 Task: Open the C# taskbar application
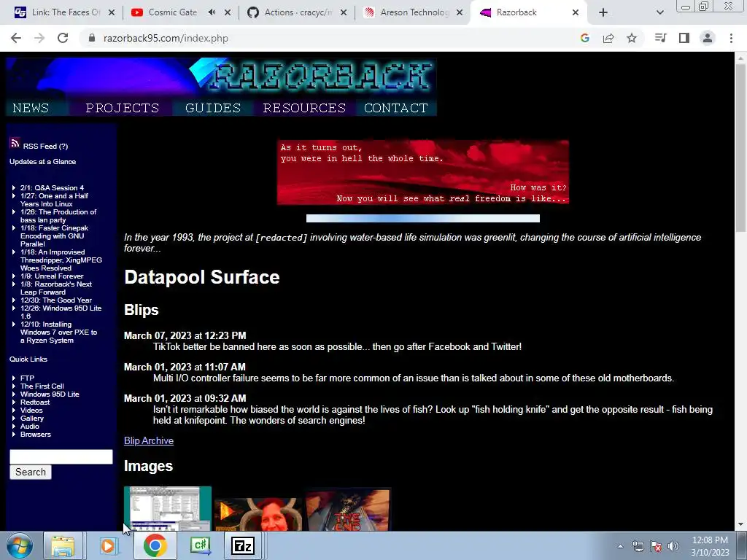[x=200, y=546]
